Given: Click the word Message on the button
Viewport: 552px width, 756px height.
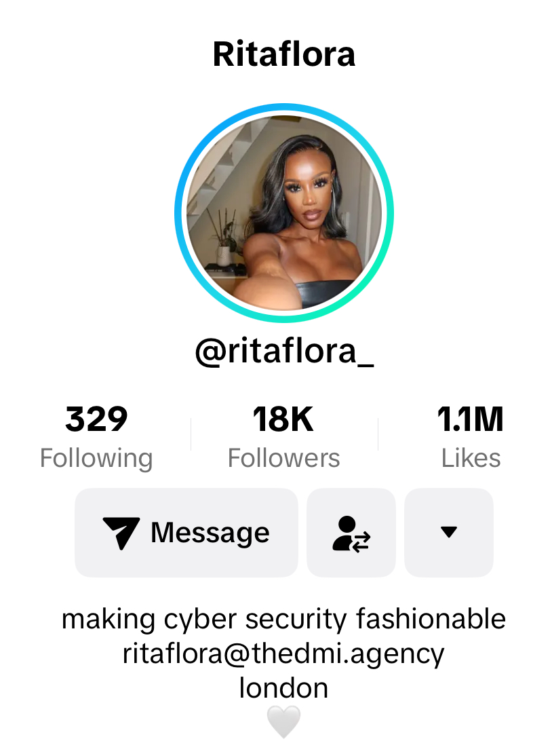Looking at the screenshot, I should click(x=210, y=533).
